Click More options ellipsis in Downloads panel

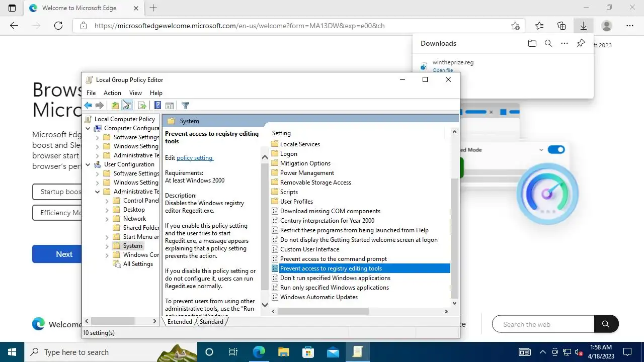[565, 44]
